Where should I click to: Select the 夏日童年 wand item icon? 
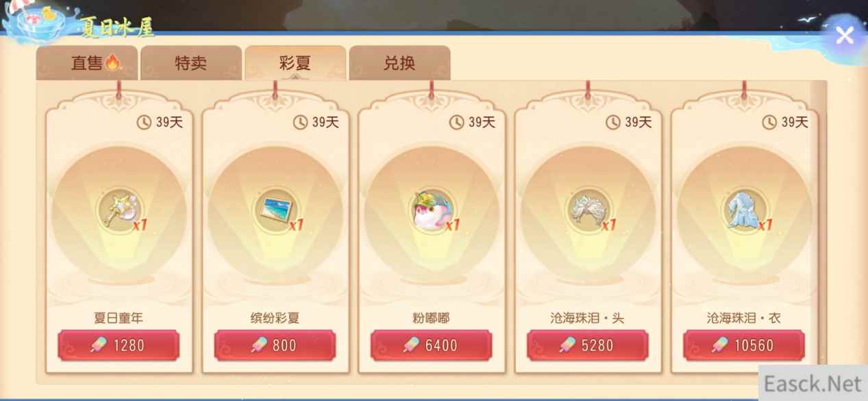click(119, 212)
